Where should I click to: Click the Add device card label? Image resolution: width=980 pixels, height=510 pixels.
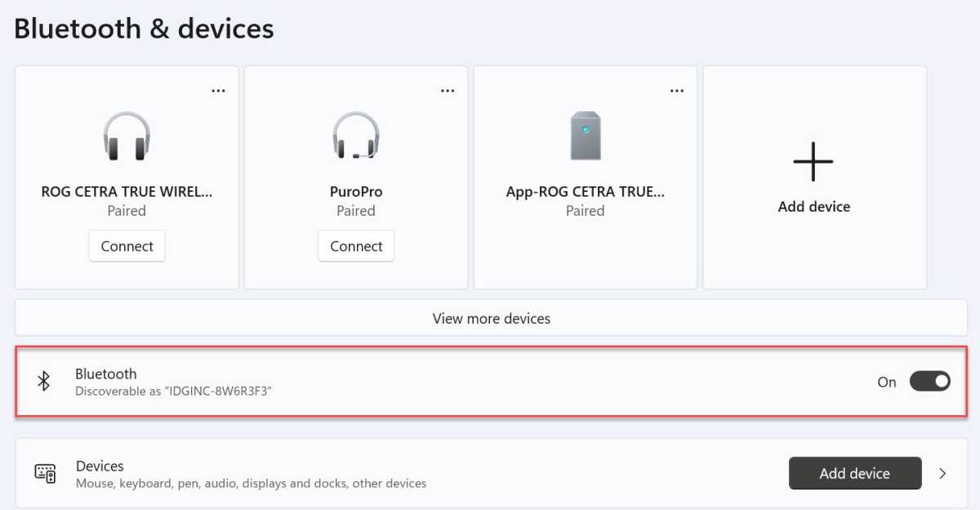click(x=814, y=207)
